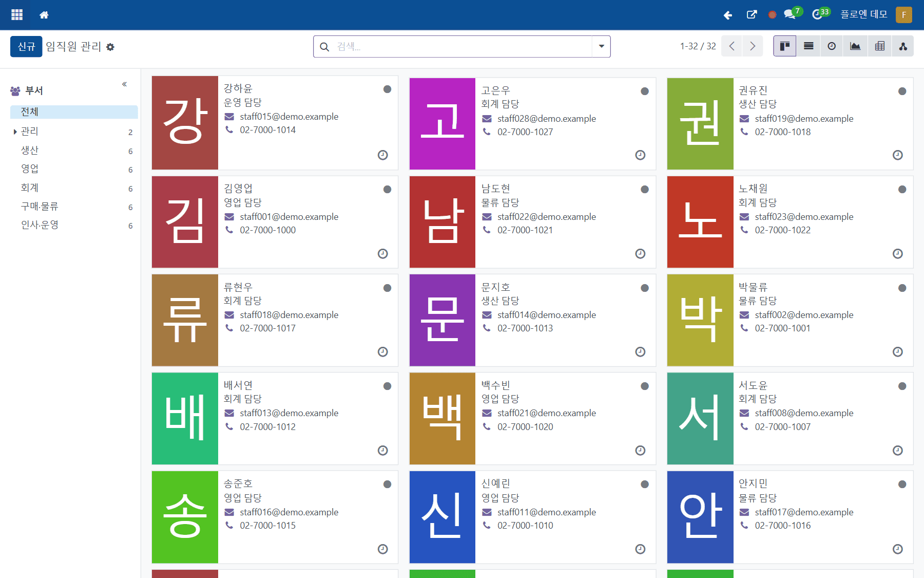Open 플로엔 데모 company menu
The width and height of the screenshot is (924, 578).
[863, 14]
